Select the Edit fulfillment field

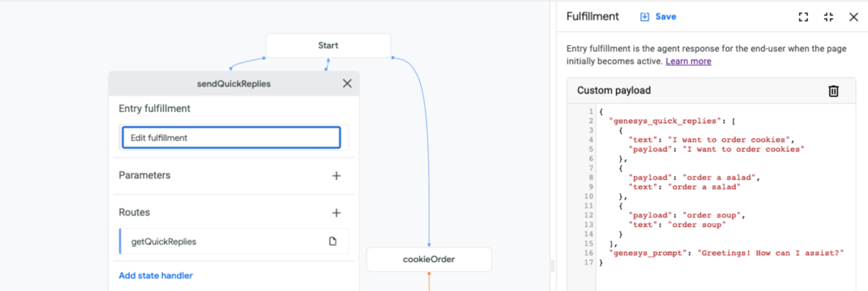(x=231, y=138)
